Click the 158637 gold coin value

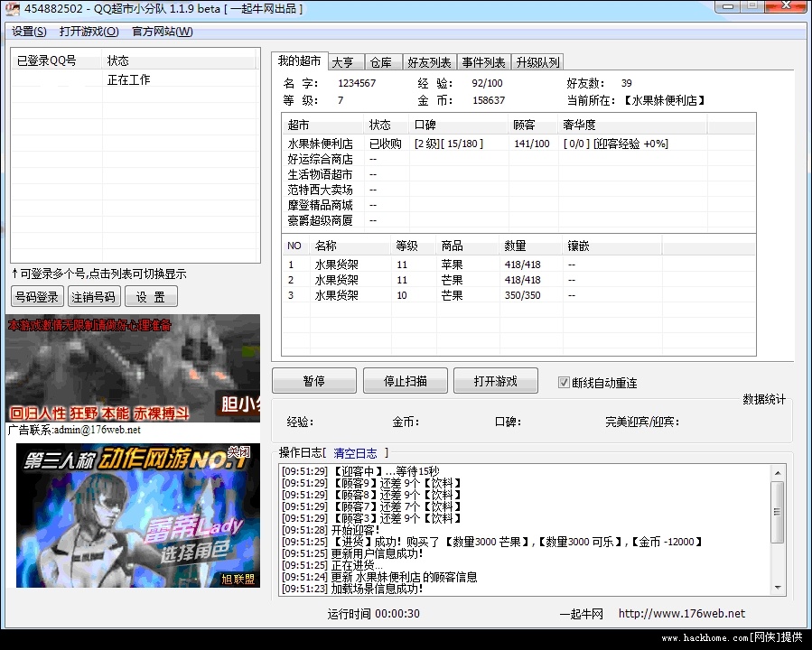489,100
